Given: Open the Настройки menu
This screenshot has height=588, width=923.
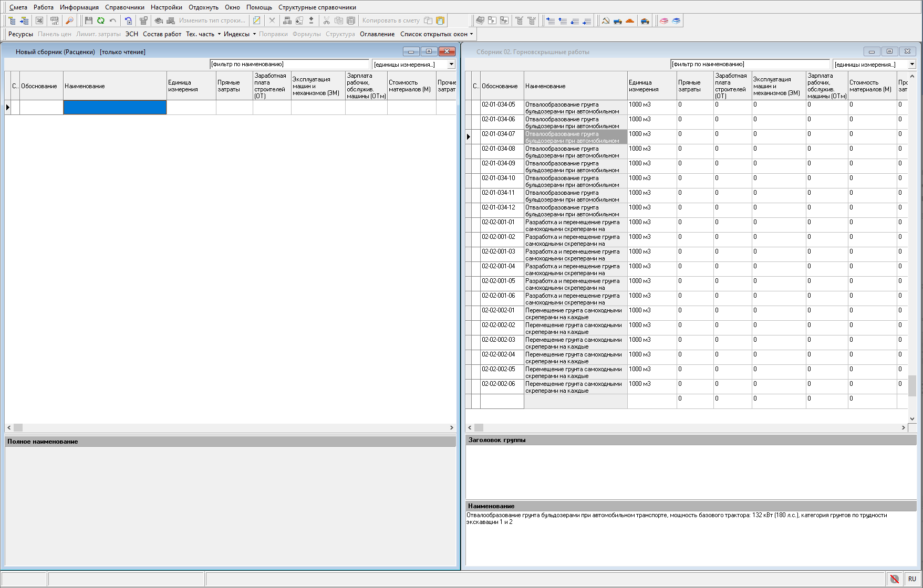Looking at the screenshot, I should [x=166, y=7].
